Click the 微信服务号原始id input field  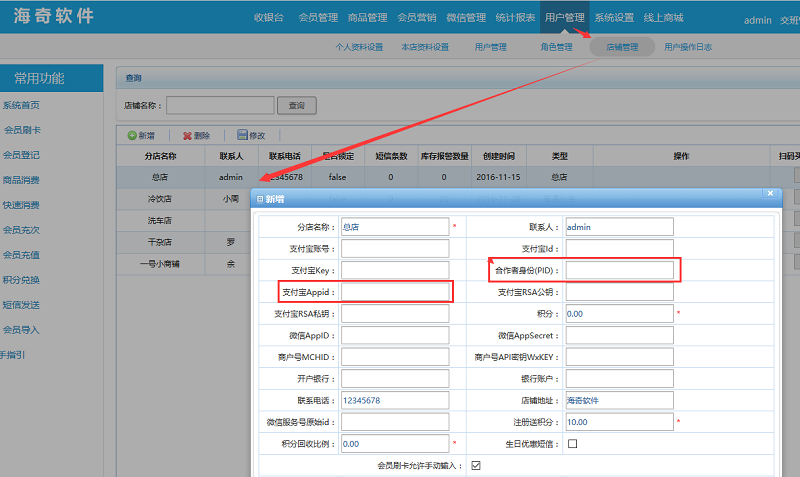pyautogui.click(x=395, y=422)
